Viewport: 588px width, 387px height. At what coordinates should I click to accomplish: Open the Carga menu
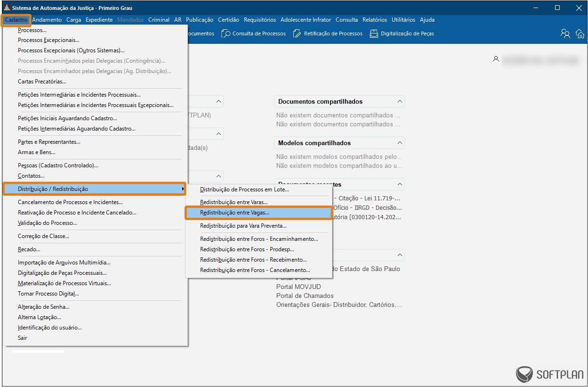[x=74, y=20]
